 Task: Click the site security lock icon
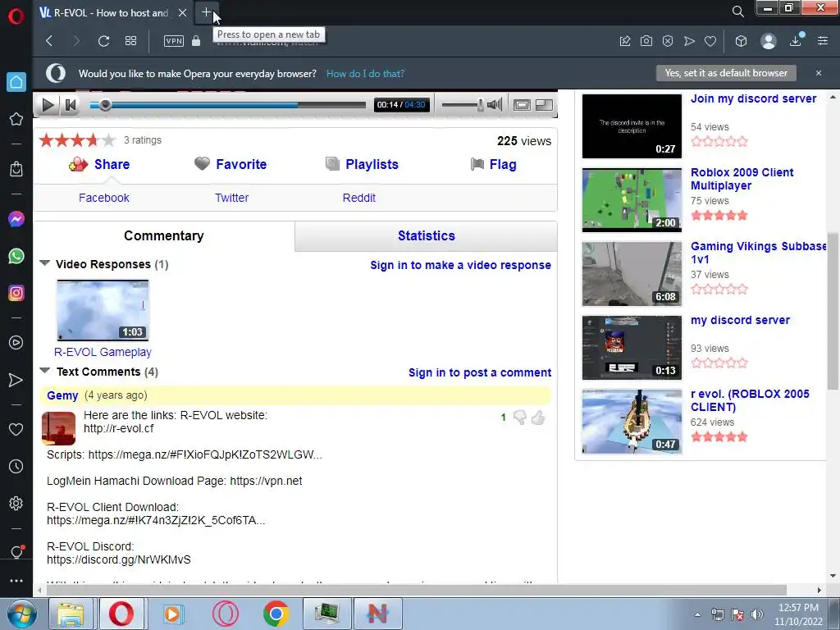pyautogui.click(x=196, y=41)
